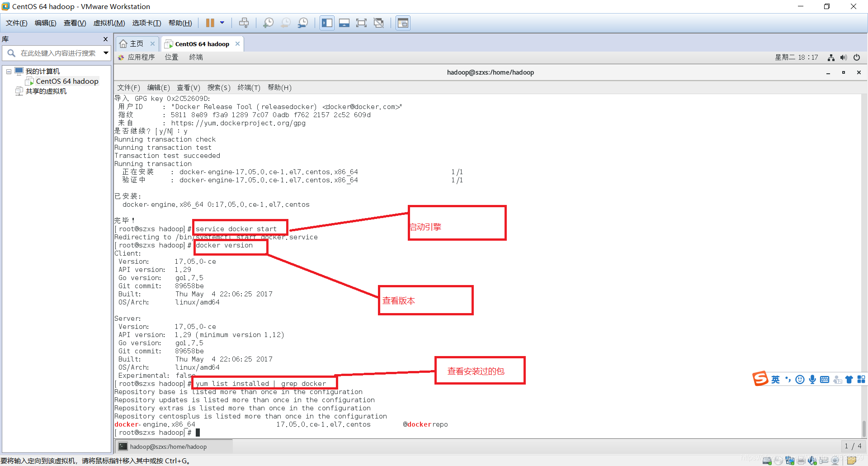
Task: Click the clock showing 星期二 18:17
Action: [x=797, y=57]
